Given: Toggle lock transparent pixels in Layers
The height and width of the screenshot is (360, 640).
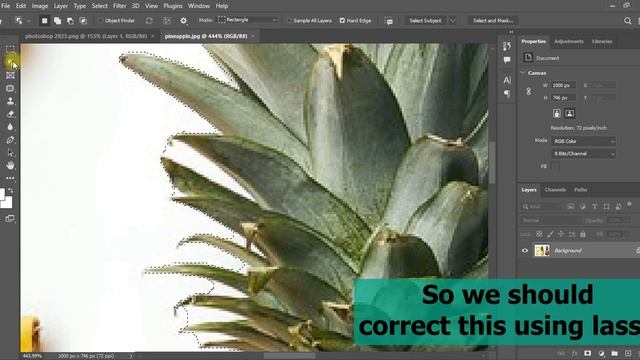Looking at the screenshot, I should (x=539, y=234).
